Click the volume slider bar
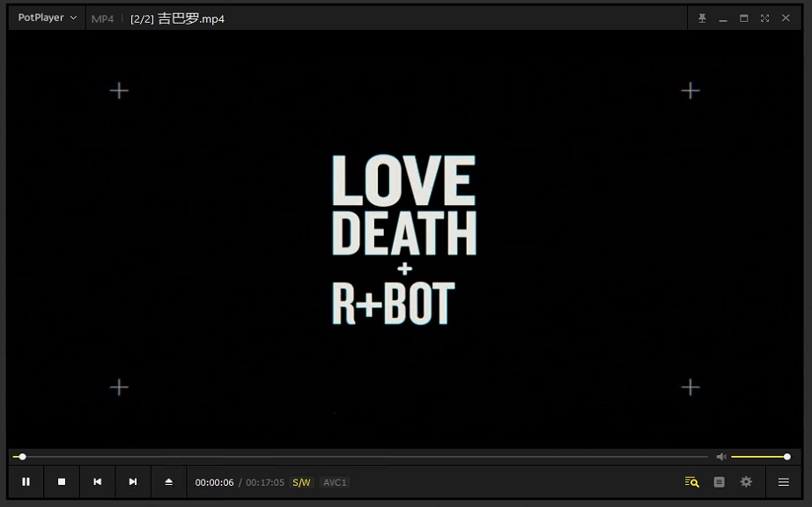 (757, 457)
